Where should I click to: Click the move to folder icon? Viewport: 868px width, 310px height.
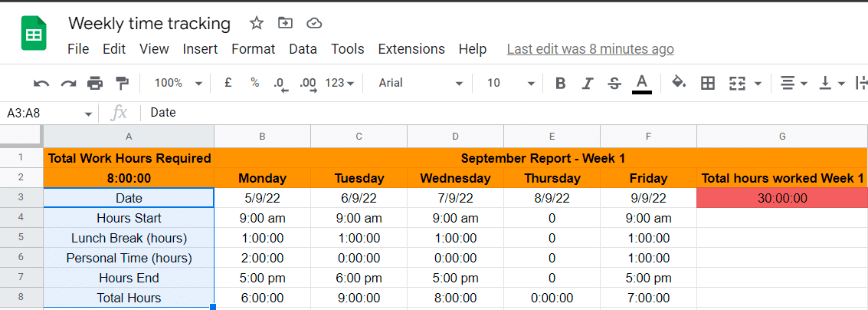click(x=285, y=23)
